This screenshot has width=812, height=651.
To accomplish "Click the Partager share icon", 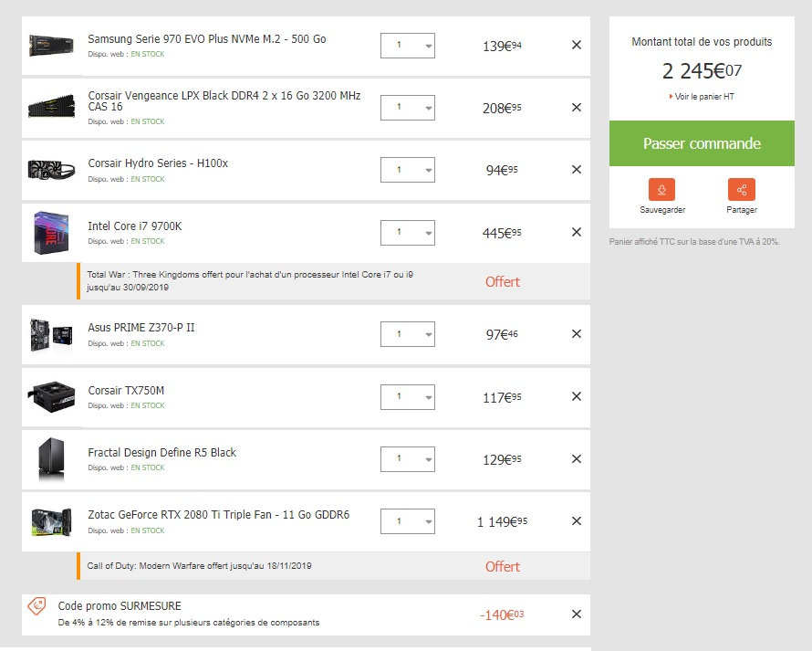I will point(741,190).
